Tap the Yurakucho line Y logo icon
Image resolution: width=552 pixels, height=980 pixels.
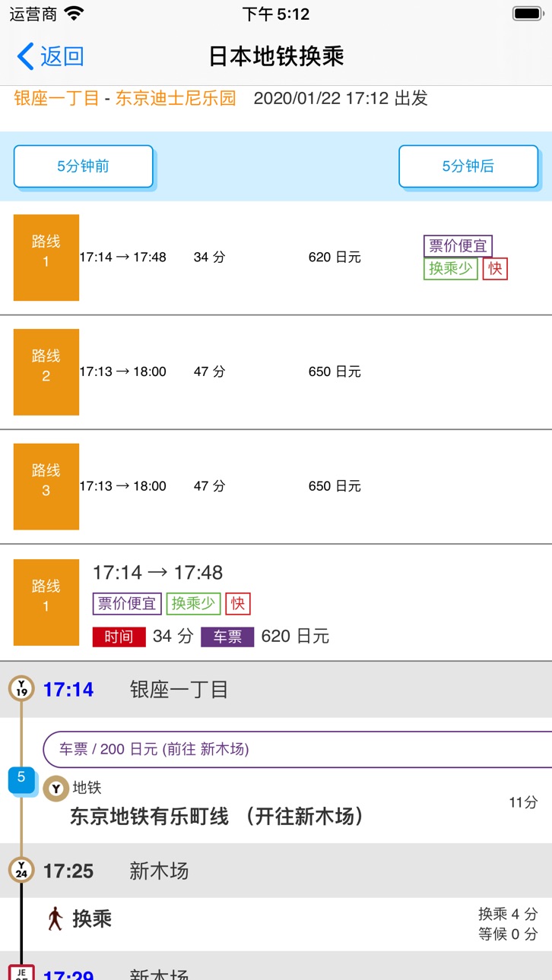point(56,789)
